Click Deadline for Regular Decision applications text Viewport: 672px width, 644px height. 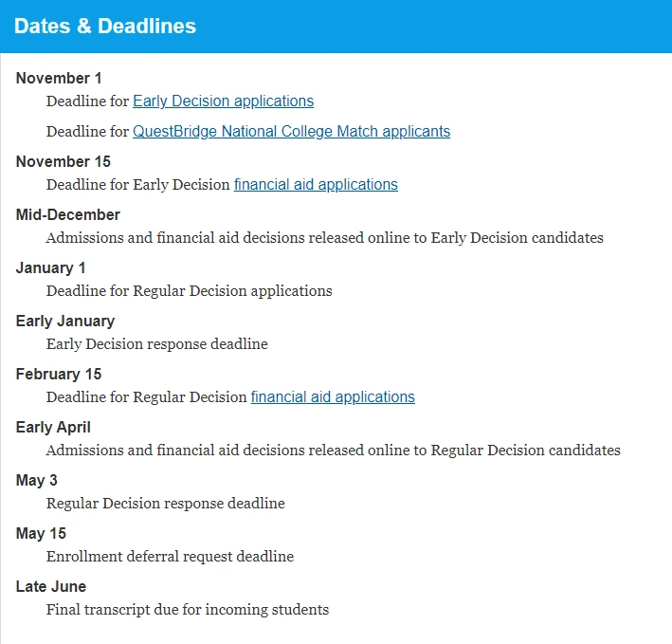coord(190,290)
